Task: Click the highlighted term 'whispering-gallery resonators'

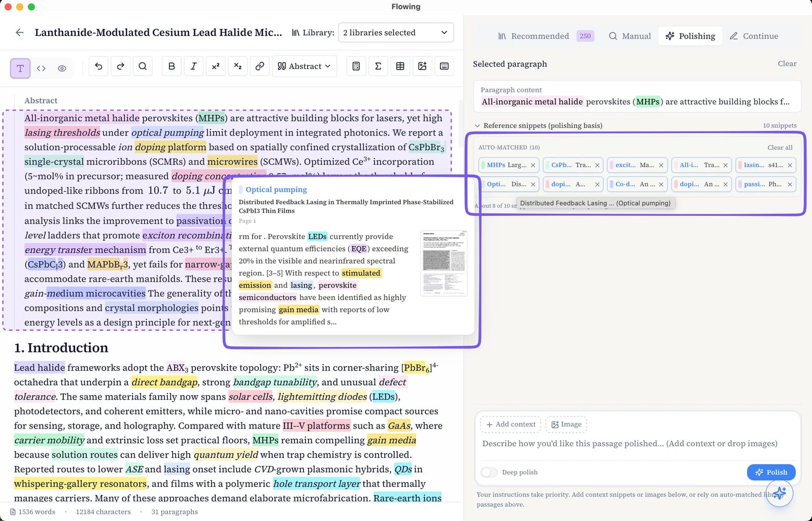Action: pos(80,484)
